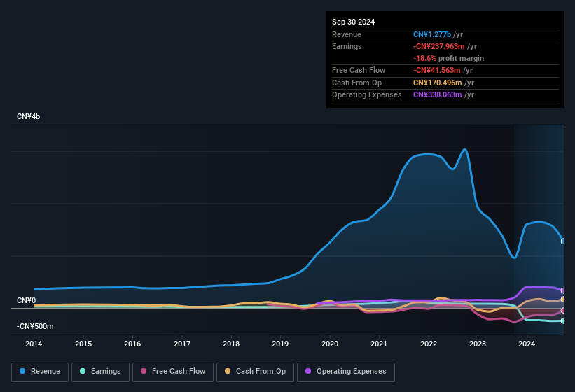
Task: Click the -18.6% profit margin text
Action: pos(448,58)
